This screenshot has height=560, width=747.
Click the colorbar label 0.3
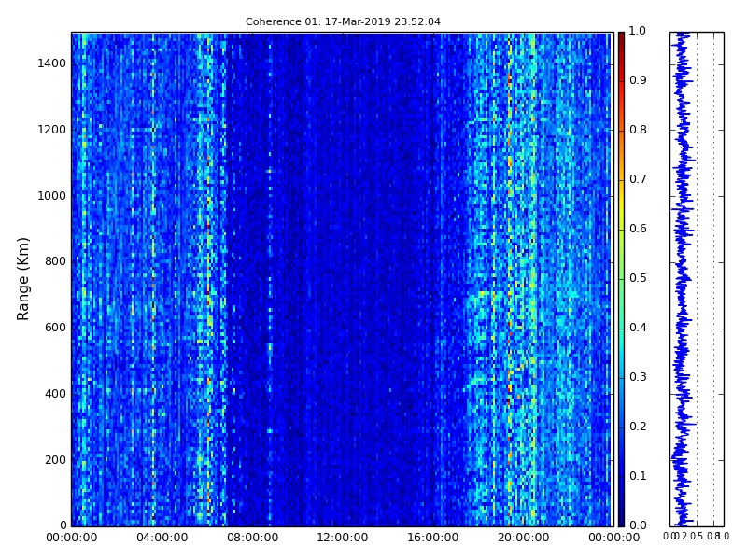(638, 377)
